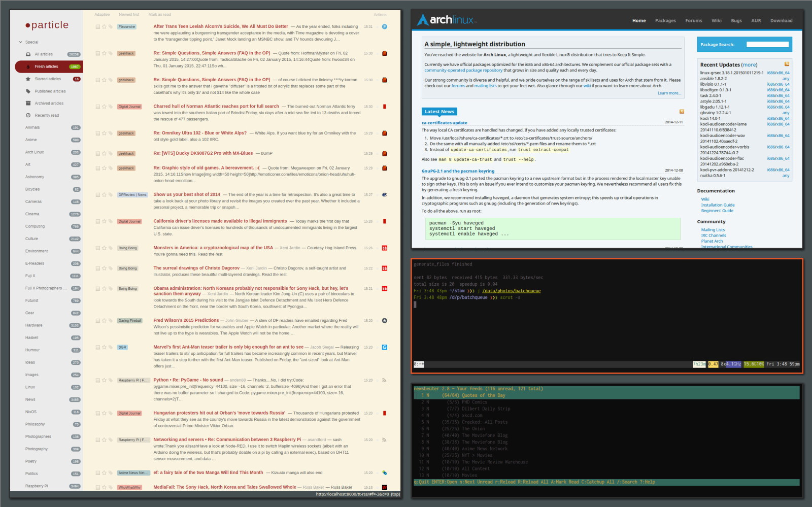Click the flame icon next to Fresh articles
The image size is (812, 507).
click(x=28, y=66)
